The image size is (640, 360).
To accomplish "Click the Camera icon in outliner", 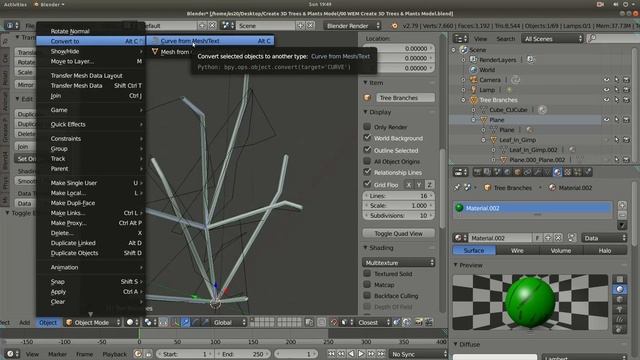I will tap(473, 80).
